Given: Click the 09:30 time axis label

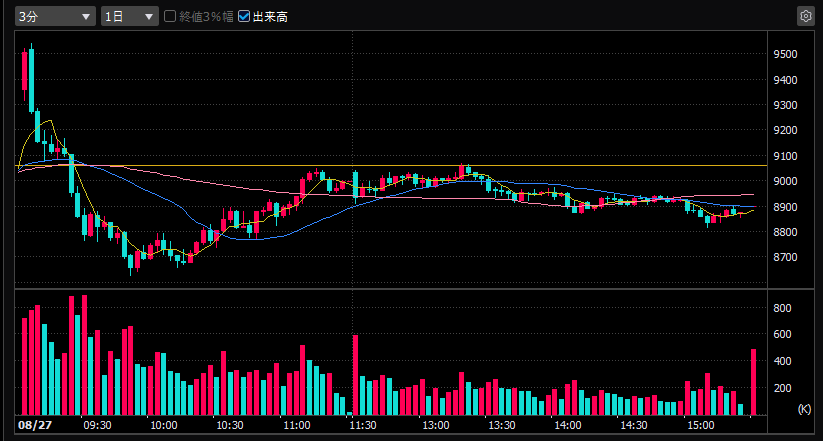Looking at the screenshot, I should (98, 424).
